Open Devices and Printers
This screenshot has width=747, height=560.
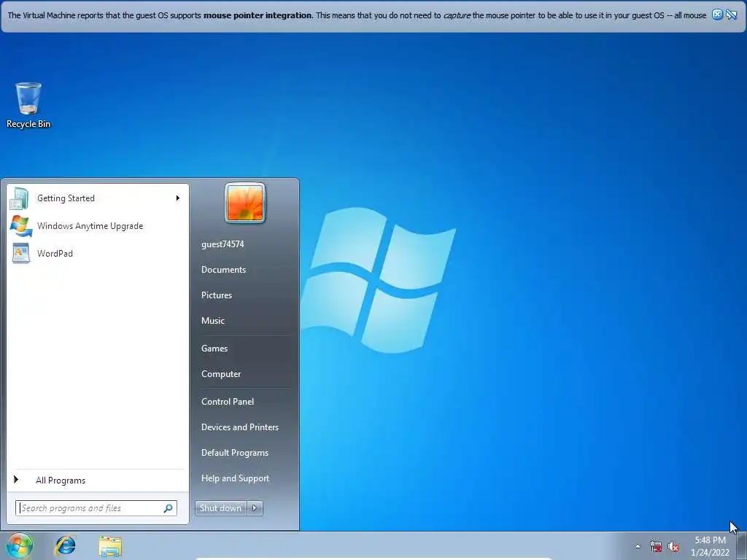tap(240, 427)
